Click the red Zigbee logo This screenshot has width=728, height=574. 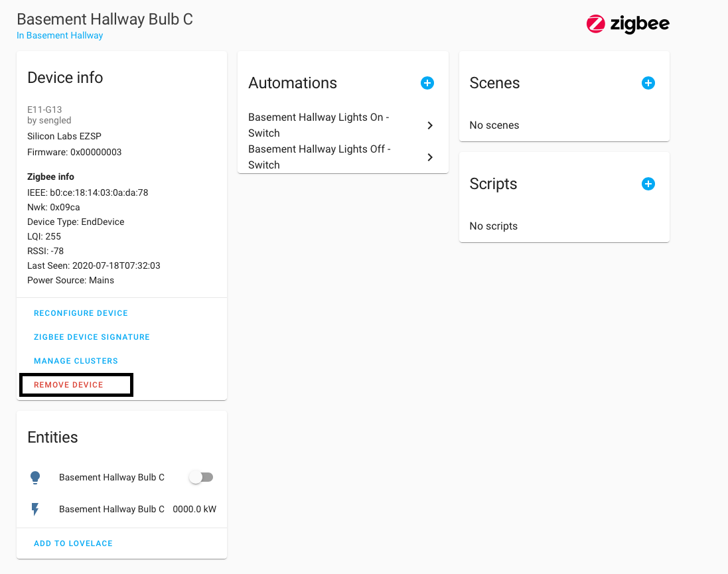(595, 24)
